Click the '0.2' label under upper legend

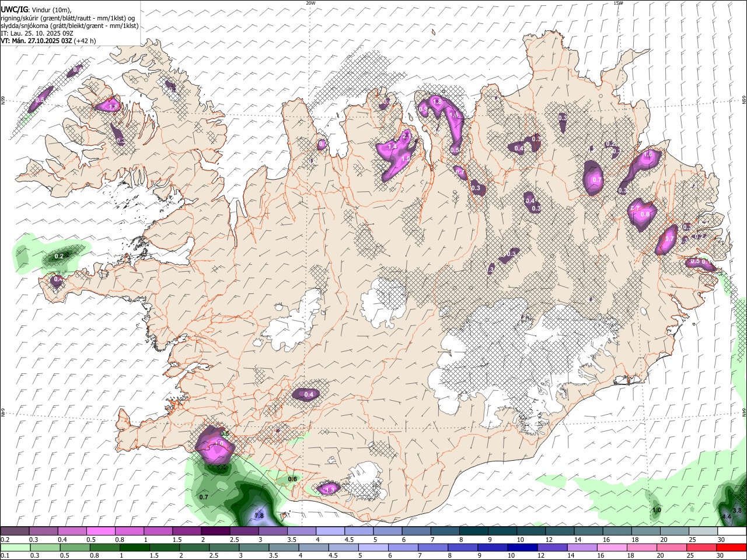coord(5,540)
